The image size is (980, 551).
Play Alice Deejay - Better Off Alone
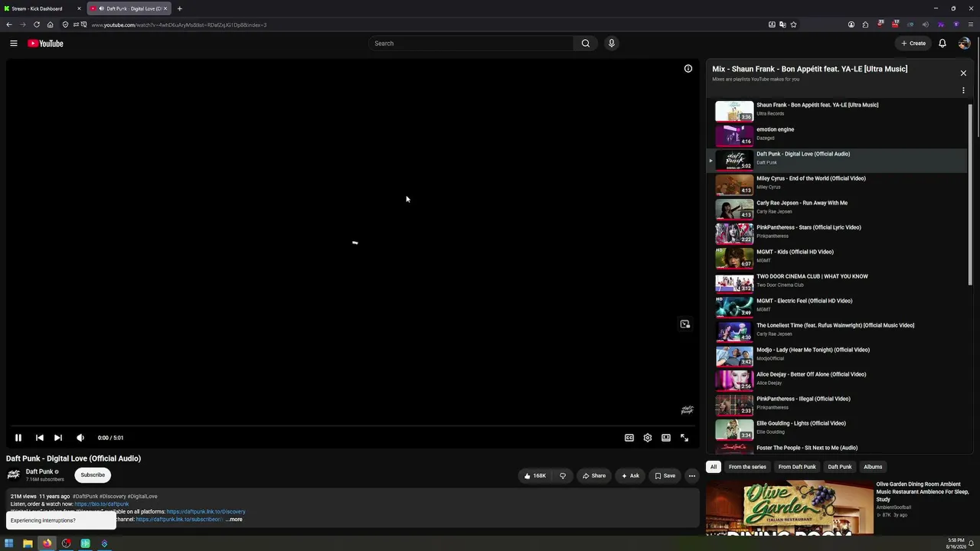click(837, 380)
